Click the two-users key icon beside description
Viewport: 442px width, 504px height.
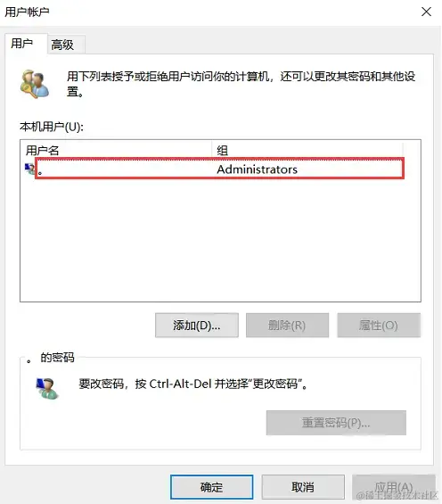pyautogui.click(x=35, y=84)
